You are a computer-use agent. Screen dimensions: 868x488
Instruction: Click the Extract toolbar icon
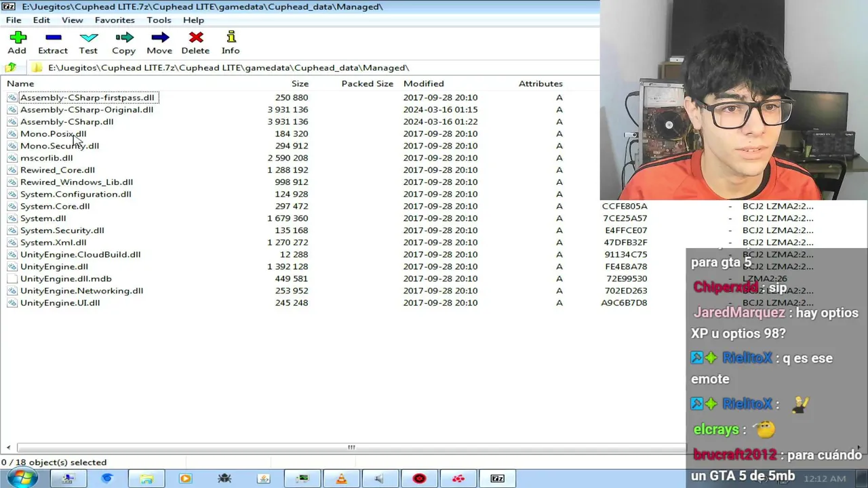coord(53,37)
